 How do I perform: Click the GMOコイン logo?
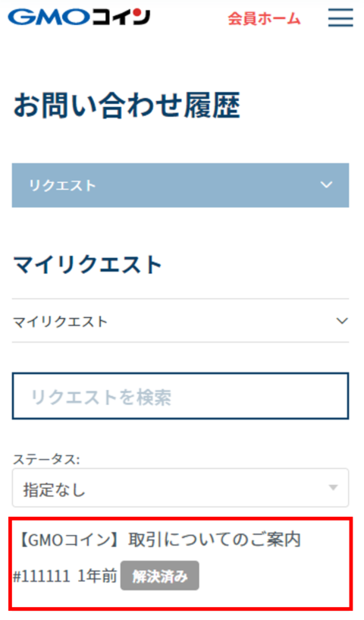click(x=80, y=17)
